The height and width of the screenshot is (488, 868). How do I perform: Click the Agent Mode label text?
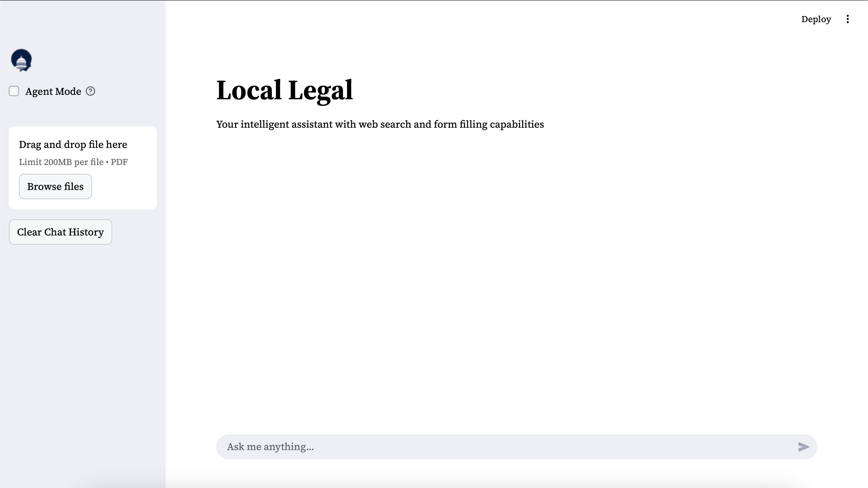click(x=53, y=91)
